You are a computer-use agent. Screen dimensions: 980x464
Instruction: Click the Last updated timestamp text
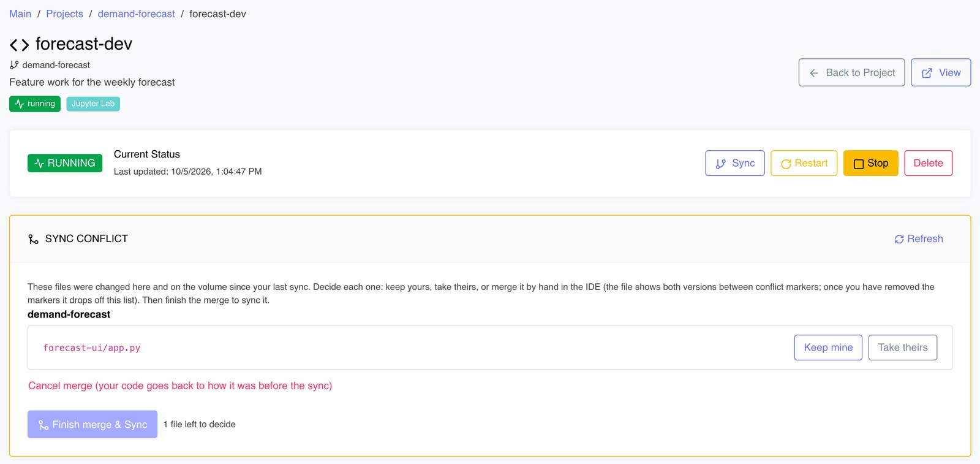pyautogui.click(x=188, y=172)
